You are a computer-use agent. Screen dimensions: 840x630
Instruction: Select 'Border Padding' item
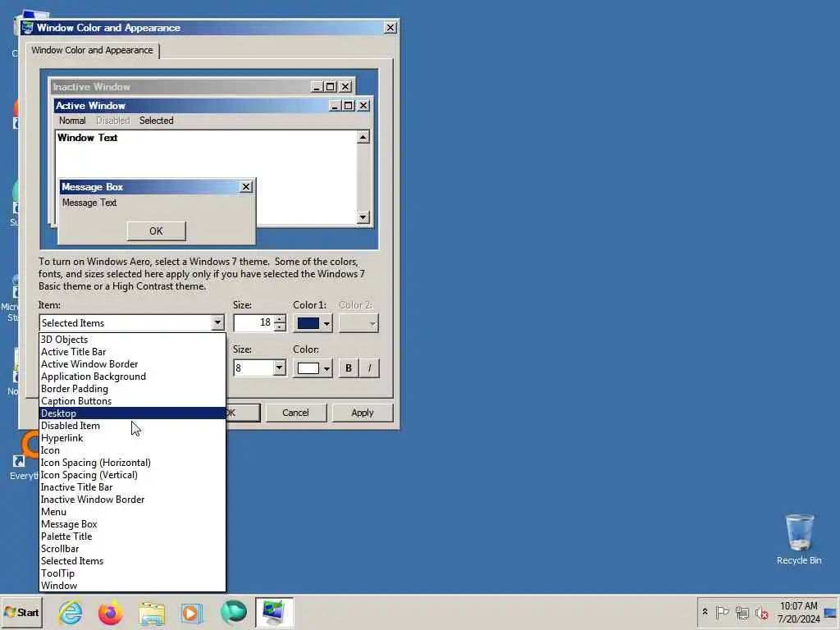coord(132,389)
